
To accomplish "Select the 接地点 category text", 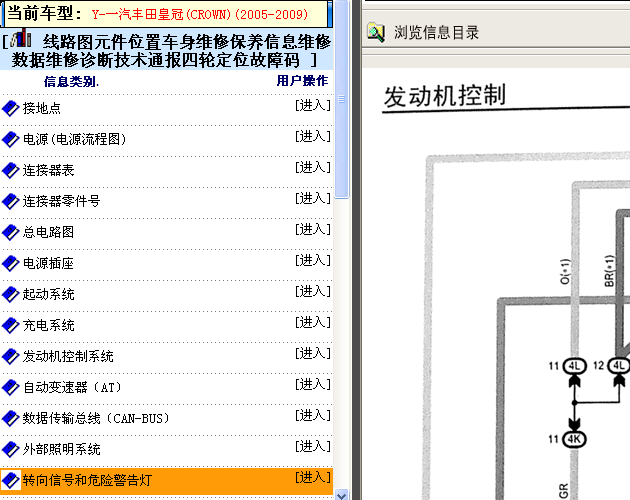I will (42, 108).
